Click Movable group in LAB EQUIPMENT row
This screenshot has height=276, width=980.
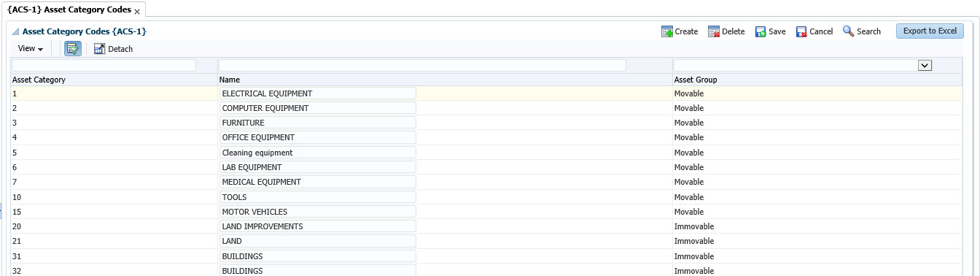click(x=689, y=167)
